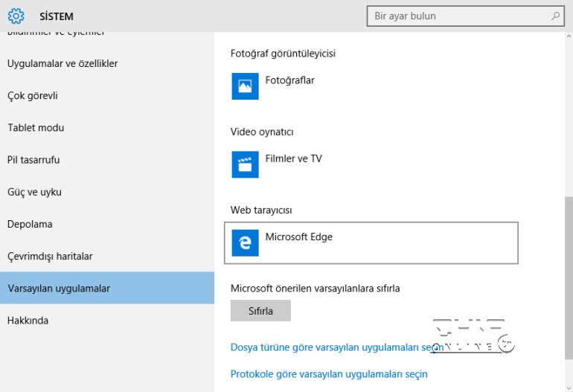
Task: Click 'Video oynatıcı' label
Action: tap(262, 132)
